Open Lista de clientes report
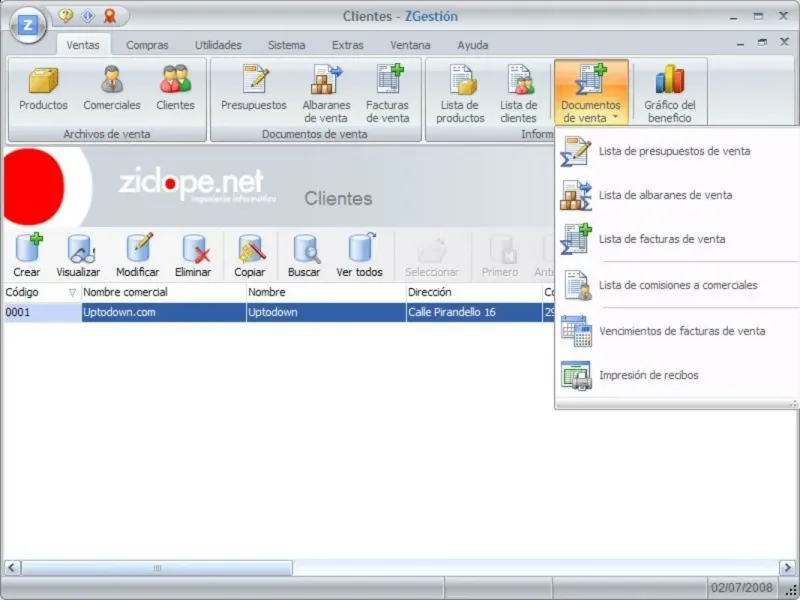 (518, 93)
